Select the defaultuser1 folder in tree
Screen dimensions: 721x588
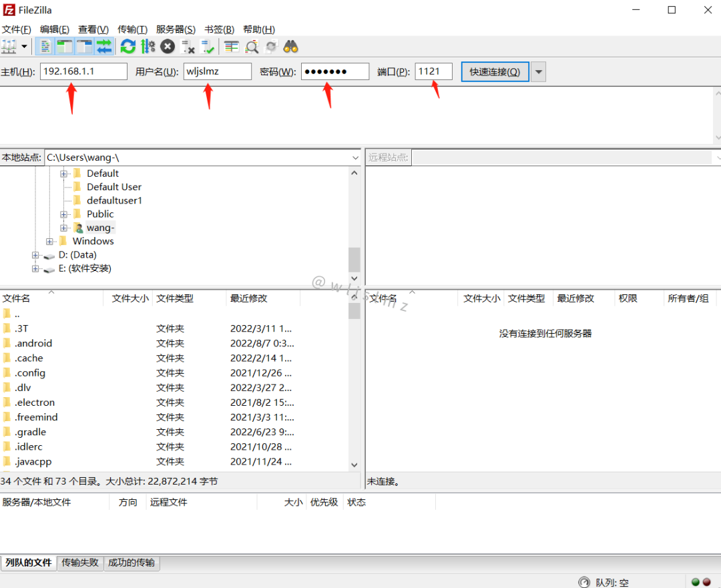point(115,200)
